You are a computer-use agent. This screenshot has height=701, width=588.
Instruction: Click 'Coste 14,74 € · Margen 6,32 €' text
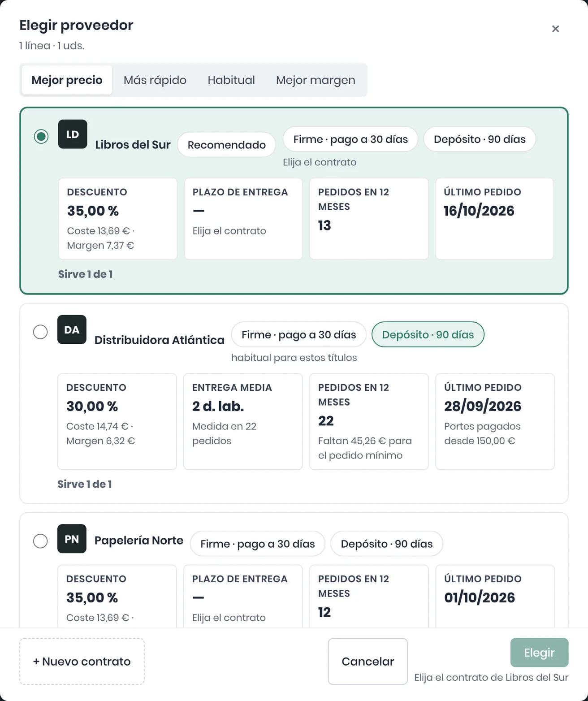click(x=101, y=433)
